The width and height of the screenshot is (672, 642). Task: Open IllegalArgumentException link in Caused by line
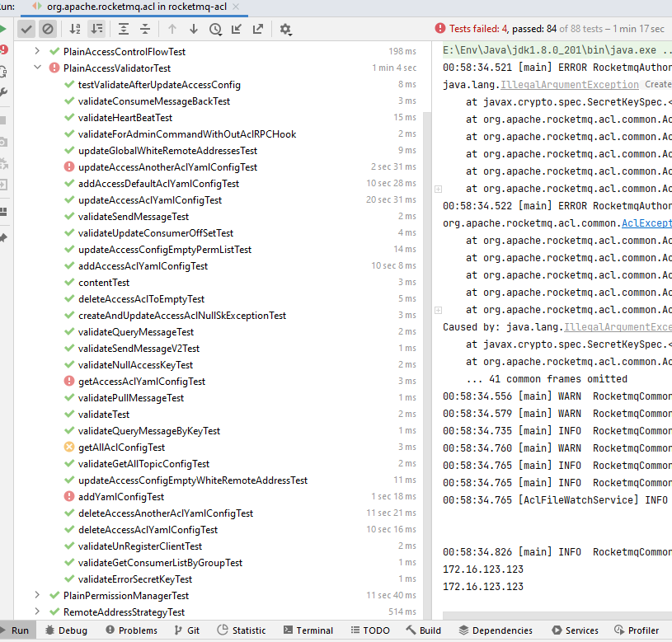pos(618,327)
